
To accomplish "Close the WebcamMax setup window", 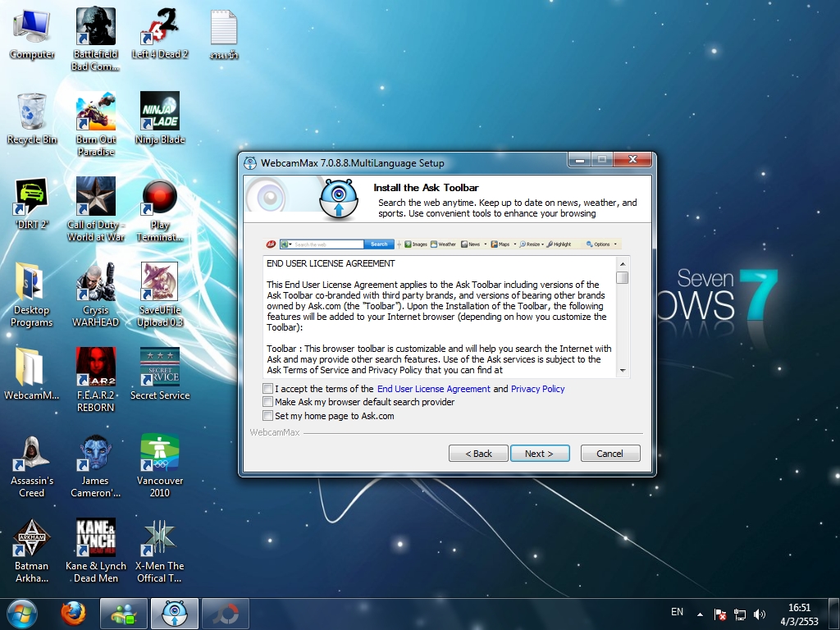I will tap(632, 159).
